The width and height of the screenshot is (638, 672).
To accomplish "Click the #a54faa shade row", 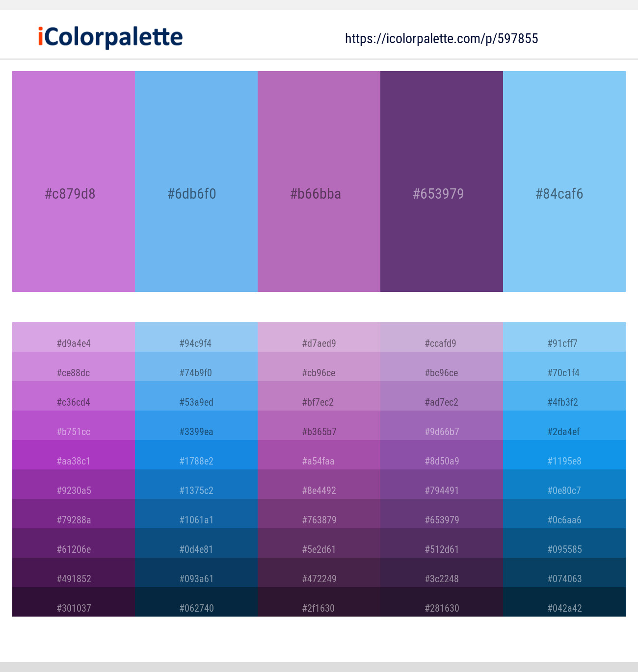I will point(319,455).
